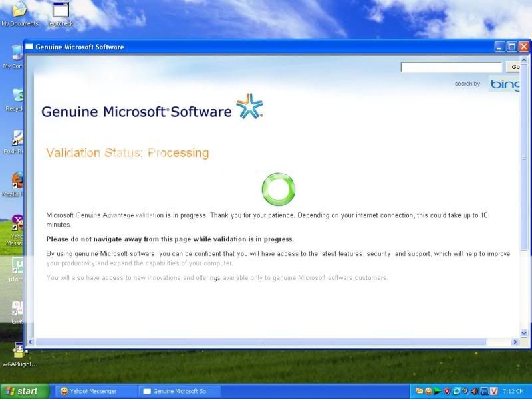Click the horizontal scrollbar left arrow
Viewport: 532px width, 399px height.
pos(30,342)
